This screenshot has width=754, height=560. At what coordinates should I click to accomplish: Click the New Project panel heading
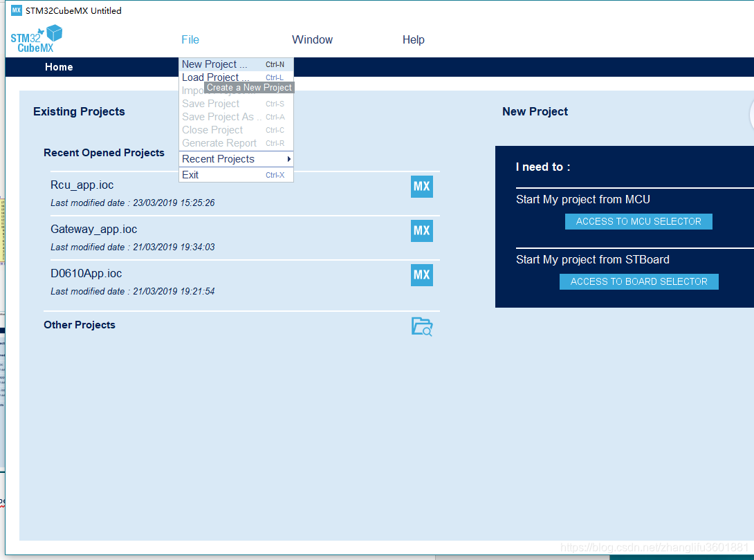(x=535, y=111)
